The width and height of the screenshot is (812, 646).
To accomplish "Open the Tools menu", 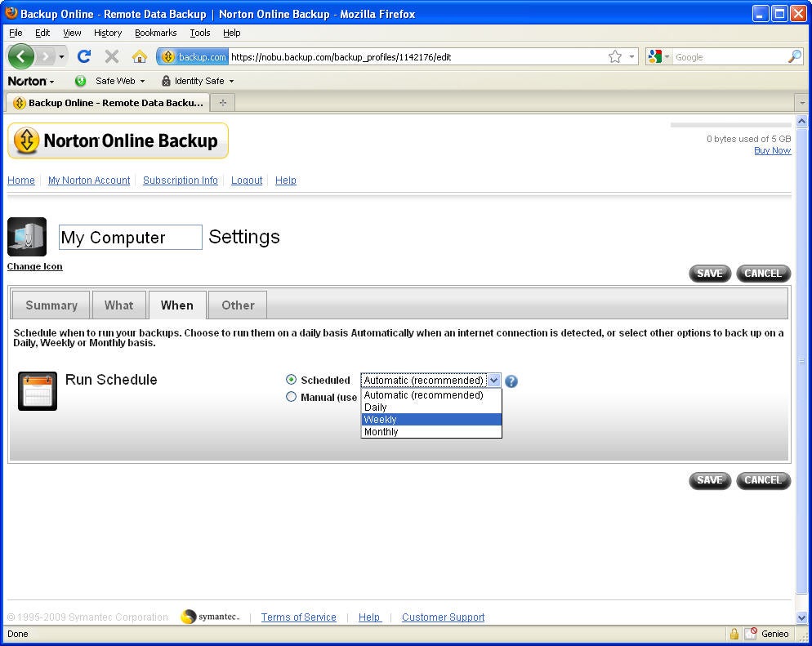I will click(200, 33).
